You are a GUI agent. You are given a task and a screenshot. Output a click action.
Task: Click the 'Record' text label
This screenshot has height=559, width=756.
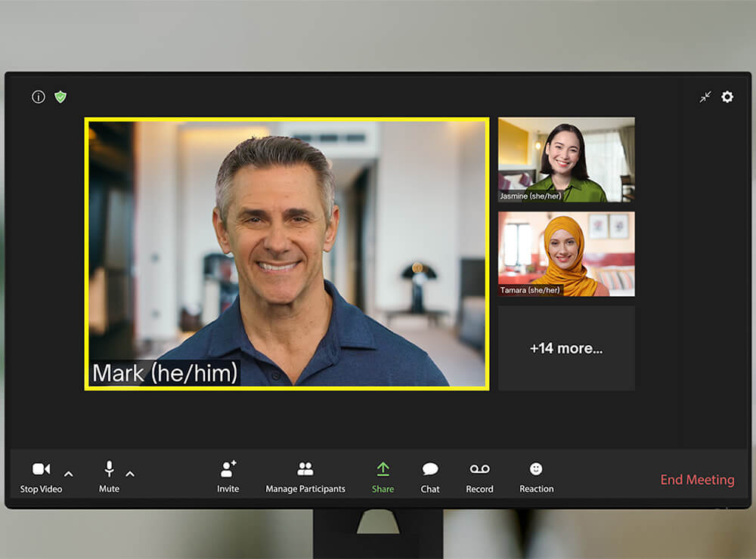[x=480, y=490]
